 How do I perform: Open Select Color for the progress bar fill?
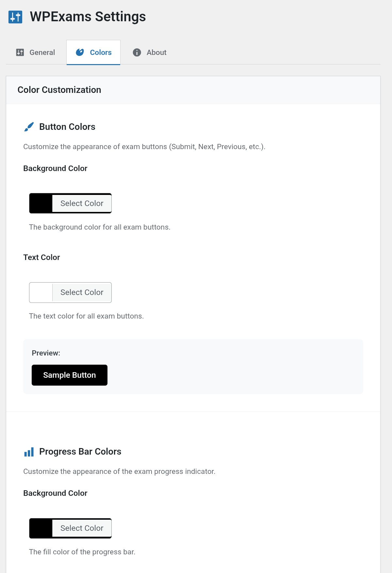coord(81,528)
